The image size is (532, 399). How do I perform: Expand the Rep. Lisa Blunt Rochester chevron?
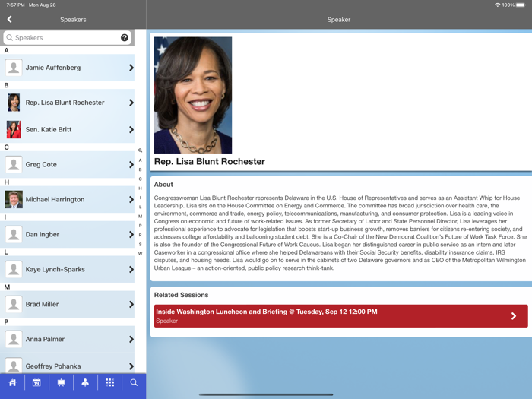131,103
